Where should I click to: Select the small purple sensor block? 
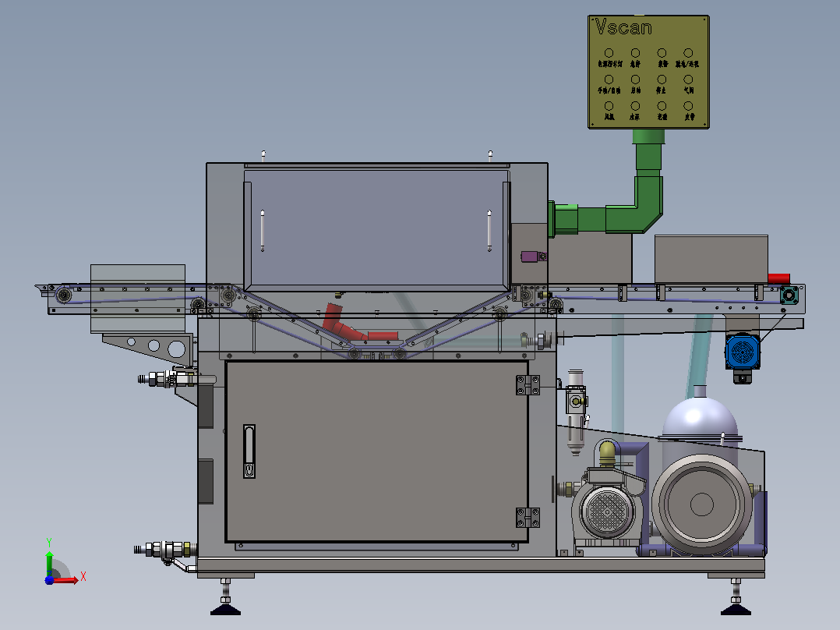point(531,257)
